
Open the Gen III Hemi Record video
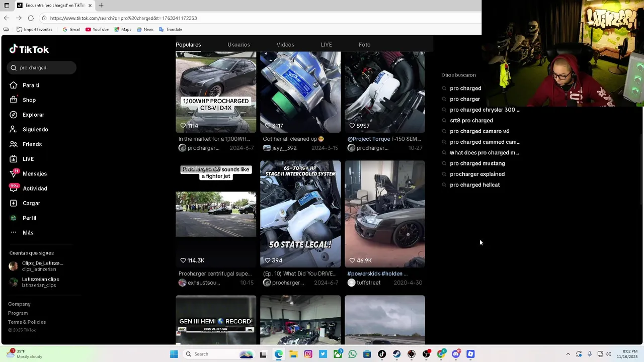coord(216,320)
